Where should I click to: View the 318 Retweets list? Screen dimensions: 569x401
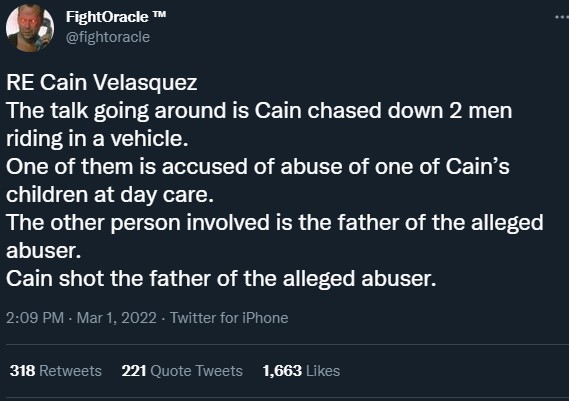56,371
